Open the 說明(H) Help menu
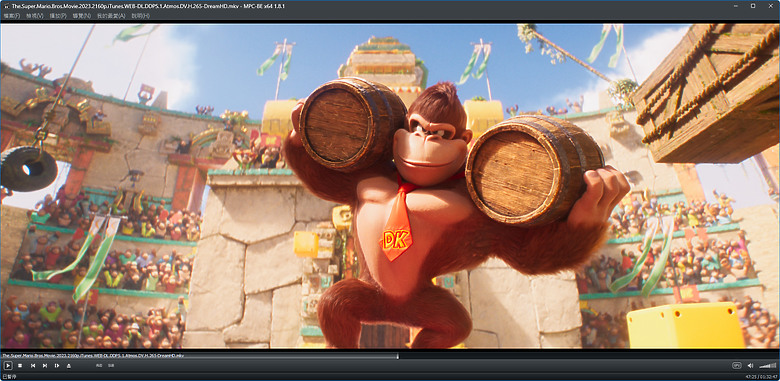 (x=140, y=16)
